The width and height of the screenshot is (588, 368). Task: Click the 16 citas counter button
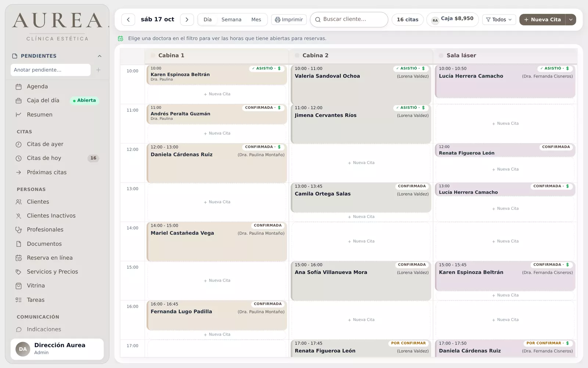[408, 20]
